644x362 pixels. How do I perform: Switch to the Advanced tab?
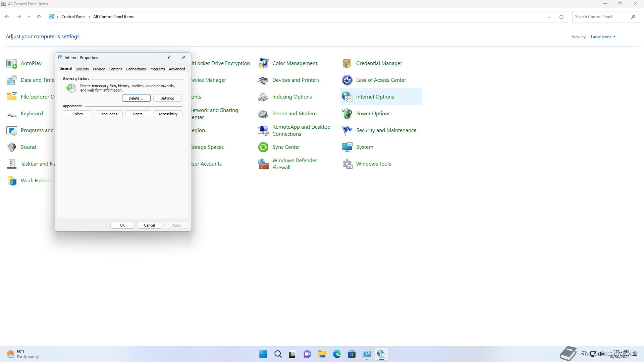177,69
